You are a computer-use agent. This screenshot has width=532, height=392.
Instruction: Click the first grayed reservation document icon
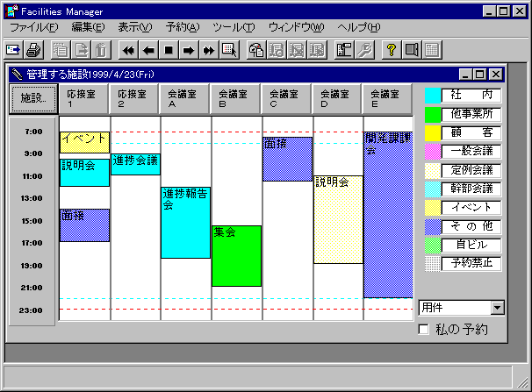pyautogui.click(x=277, y=50)
